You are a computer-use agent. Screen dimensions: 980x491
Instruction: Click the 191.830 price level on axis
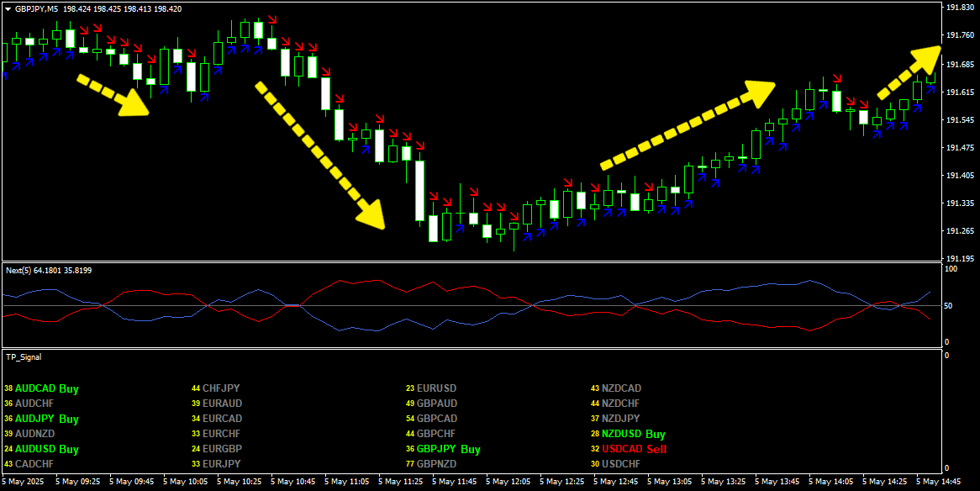pyautogui.click(x=958, y=8)
